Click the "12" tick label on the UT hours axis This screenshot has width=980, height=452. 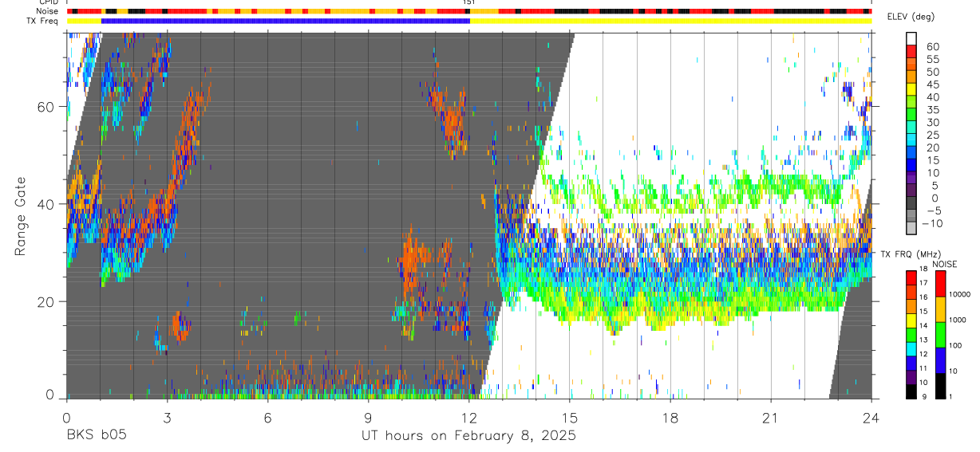[x=469, y=417]
